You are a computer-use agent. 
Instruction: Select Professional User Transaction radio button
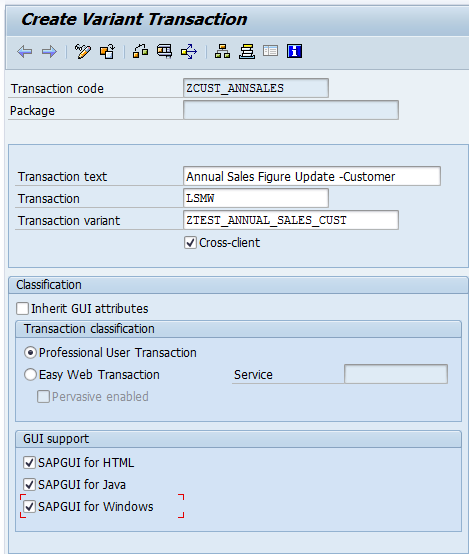point(30,353)
